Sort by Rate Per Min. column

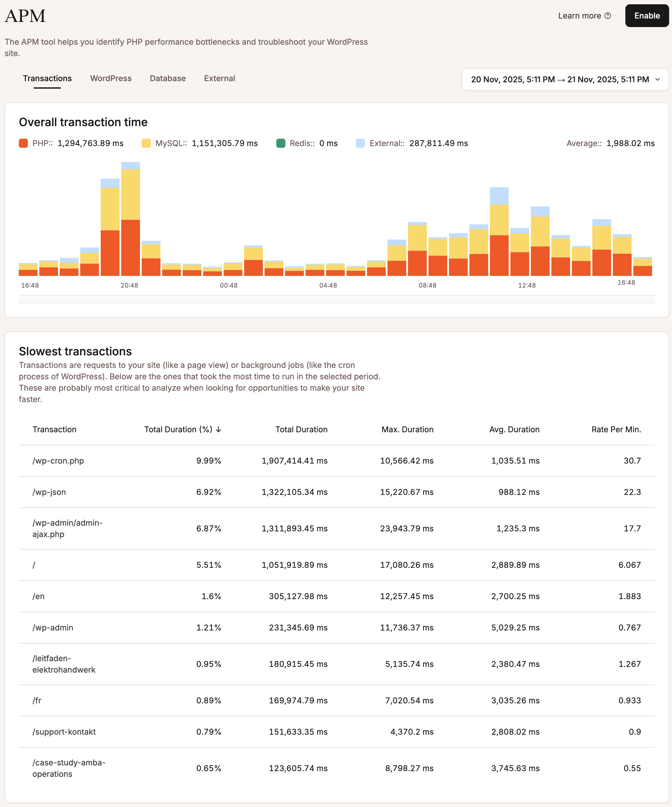click(616, 429)
